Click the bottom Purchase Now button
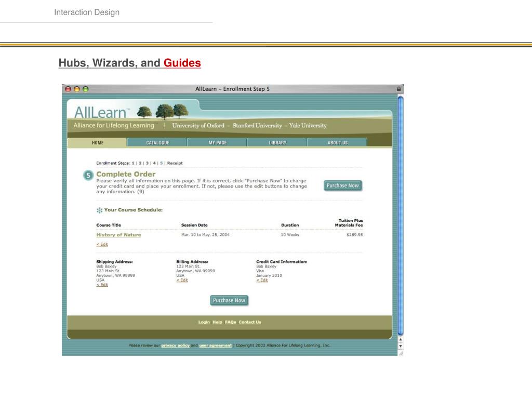This screenshot has width=532, height=399. 229,300
